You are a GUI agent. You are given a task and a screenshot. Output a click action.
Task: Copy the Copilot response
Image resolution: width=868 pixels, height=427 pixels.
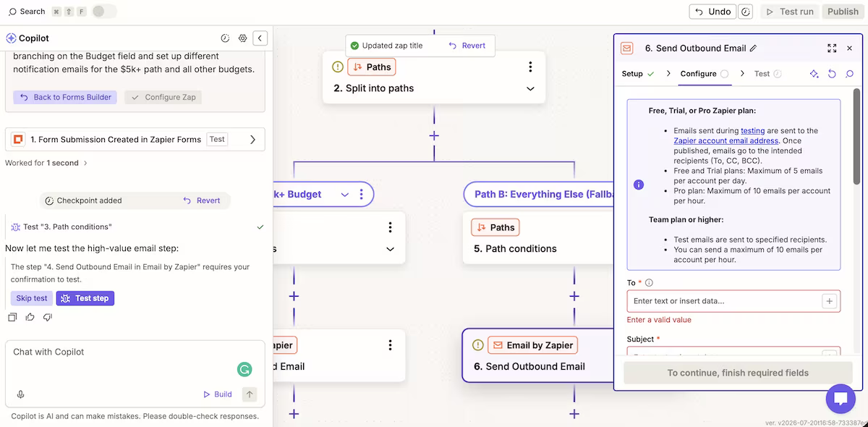pos(12,317)
